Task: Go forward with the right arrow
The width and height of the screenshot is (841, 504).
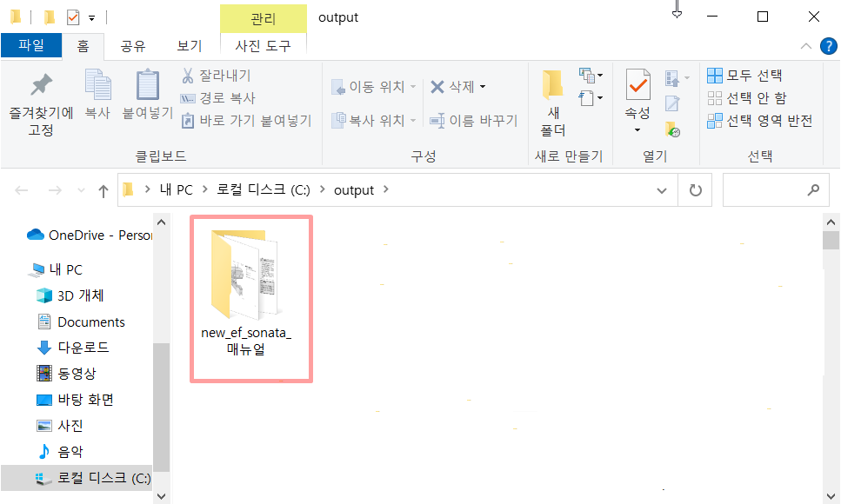Action: tap(55, 190)
